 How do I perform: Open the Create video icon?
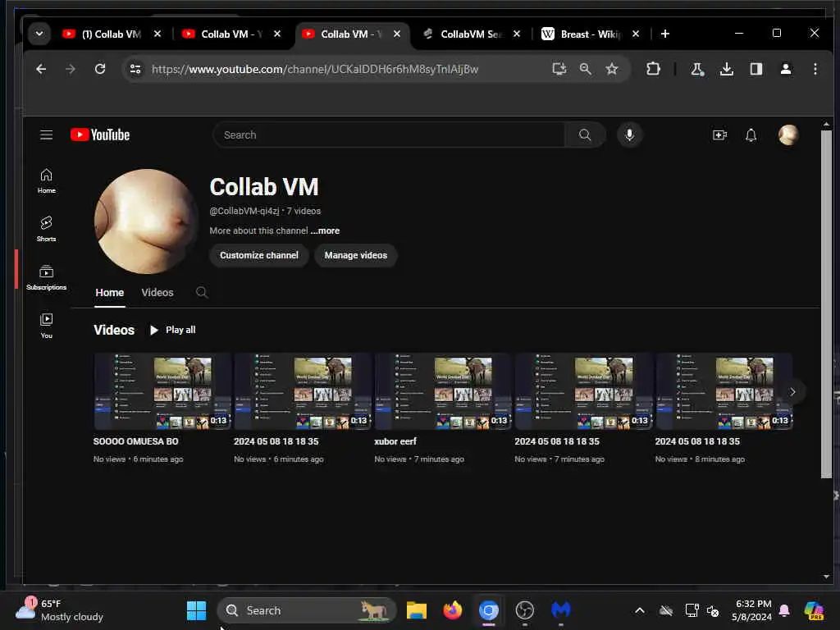[719, 135]
